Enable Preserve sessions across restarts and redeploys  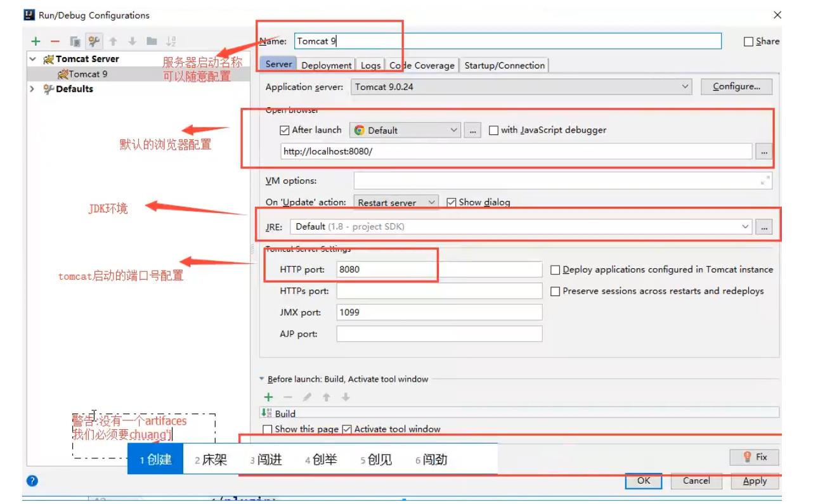point(556,292)
